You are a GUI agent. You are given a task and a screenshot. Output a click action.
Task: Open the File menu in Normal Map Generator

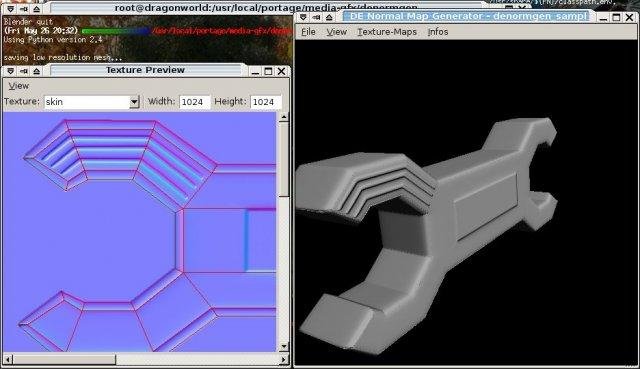308,32
